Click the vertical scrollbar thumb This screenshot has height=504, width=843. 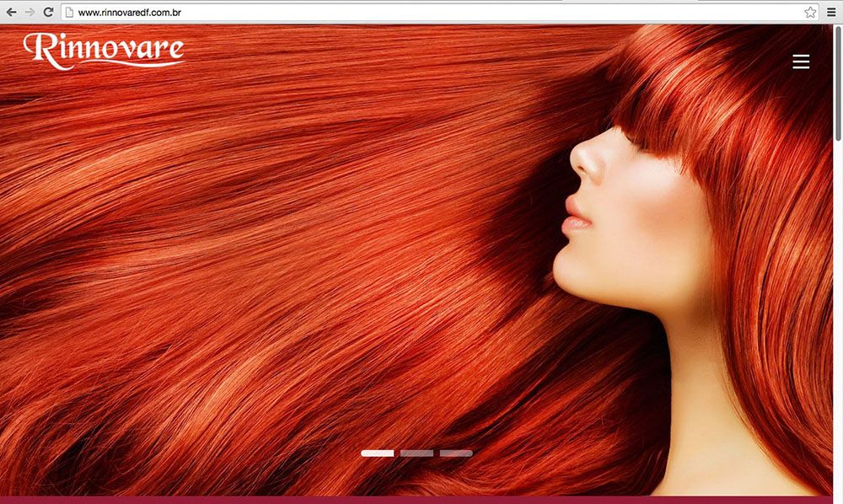point(837,84)
